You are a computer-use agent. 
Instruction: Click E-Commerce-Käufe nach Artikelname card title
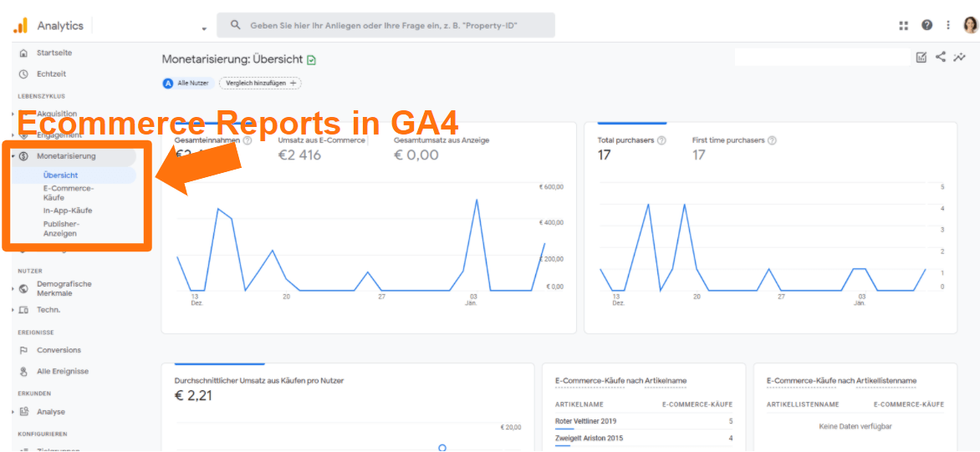622,380
